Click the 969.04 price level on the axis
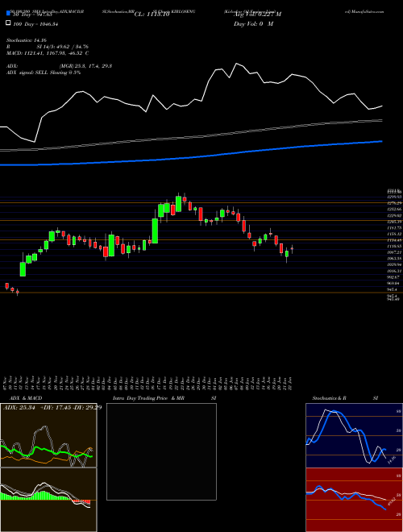This screenshot has width=403, height=532. [x=394, y=283]
